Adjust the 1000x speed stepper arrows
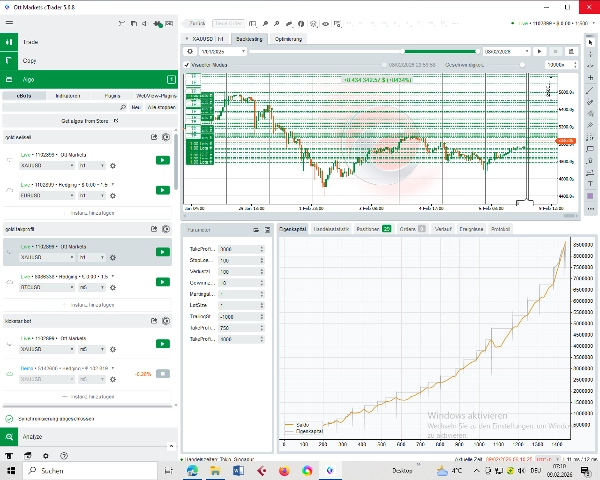The image size is (600, 480). tap(575, 65)
